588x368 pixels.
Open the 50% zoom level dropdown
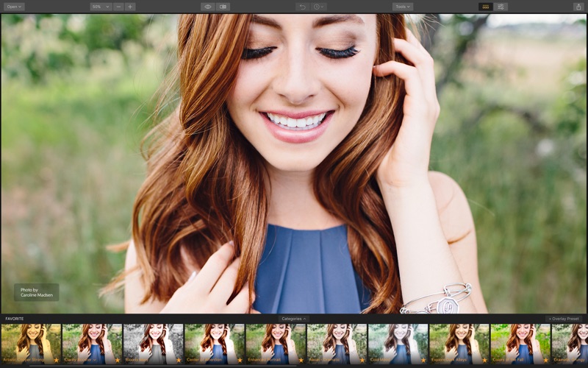tap(101, 7)
